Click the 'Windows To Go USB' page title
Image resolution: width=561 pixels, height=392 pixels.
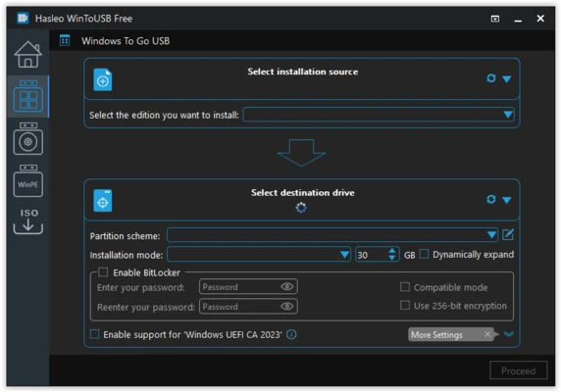126,41
